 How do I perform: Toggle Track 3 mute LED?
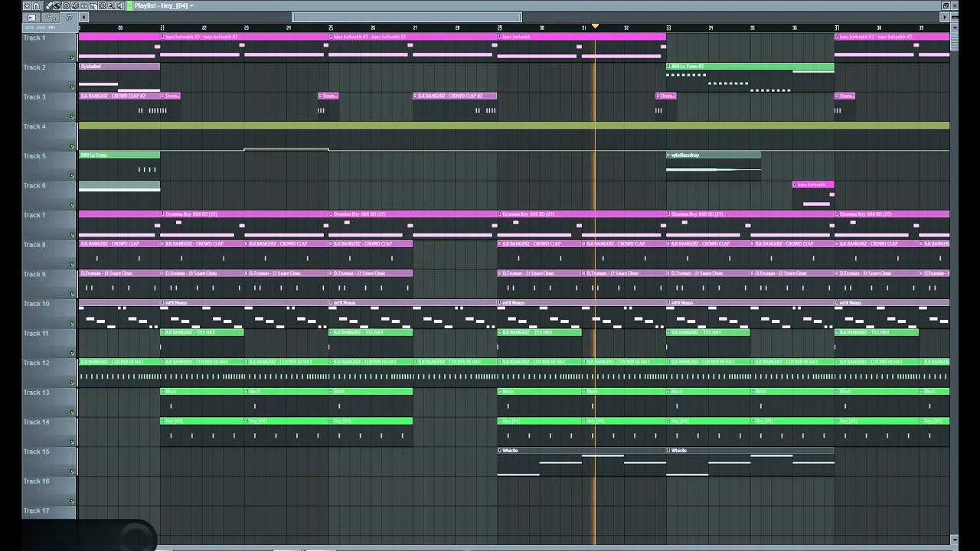point(72,116)
